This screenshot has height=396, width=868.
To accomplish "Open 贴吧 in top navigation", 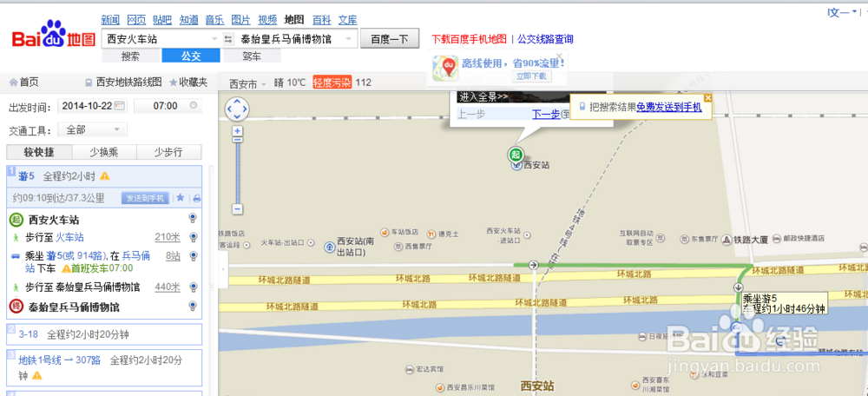I will pos(162,20).
